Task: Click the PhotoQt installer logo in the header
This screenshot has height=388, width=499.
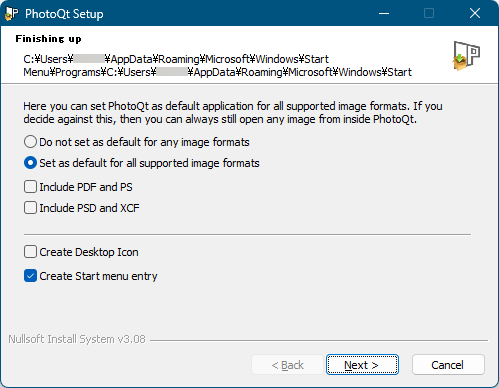Action: pyautogui.click(x=466, y=56)
